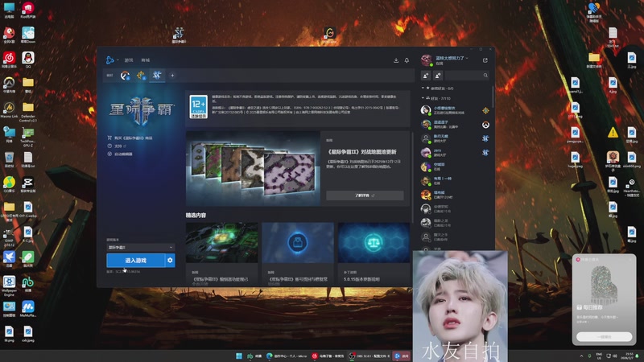This screenshot has height=362, width=644.
Task: Click the ENG language indicator
Action: pos(599,356)
